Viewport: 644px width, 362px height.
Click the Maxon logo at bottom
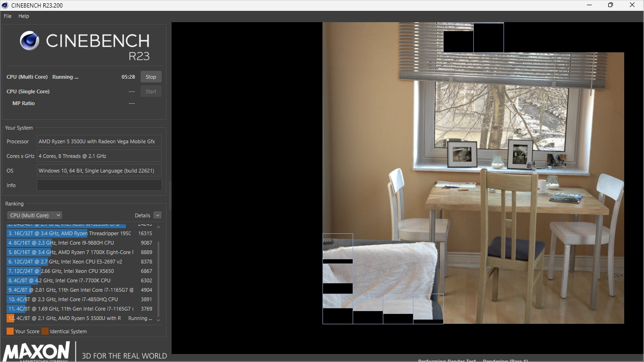pyautogui.click(x=37, y=352)
